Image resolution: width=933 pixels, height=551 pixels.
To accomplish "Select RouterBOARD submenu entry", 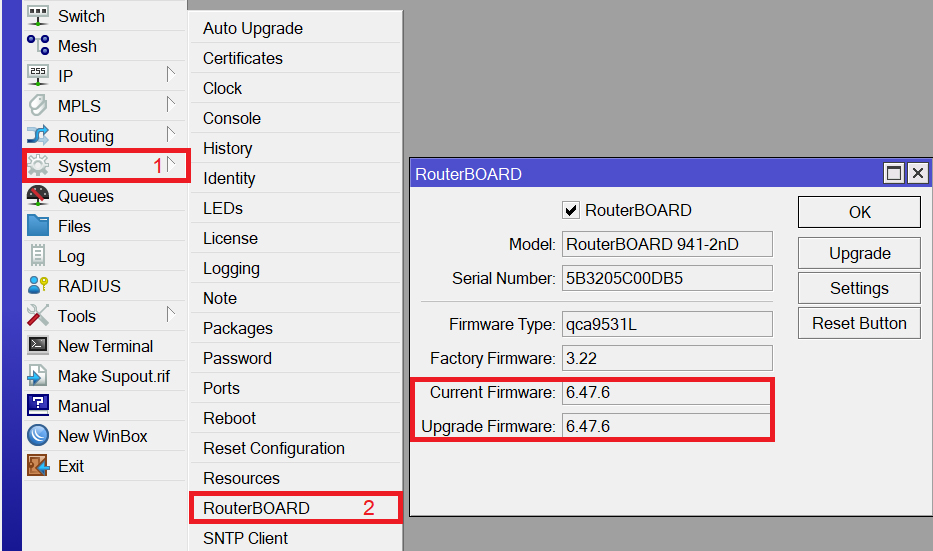I will point(296,508).
